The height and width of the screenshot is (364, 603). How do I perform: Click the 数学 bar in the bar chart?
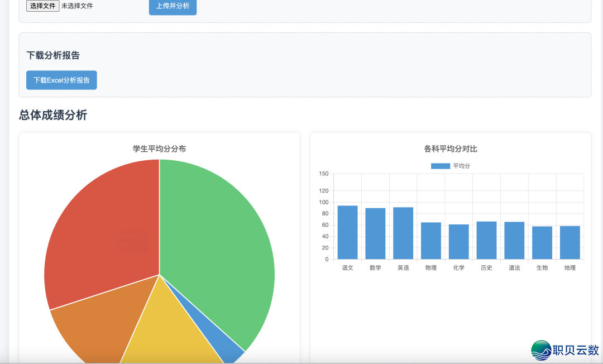[x=375, y=234]
